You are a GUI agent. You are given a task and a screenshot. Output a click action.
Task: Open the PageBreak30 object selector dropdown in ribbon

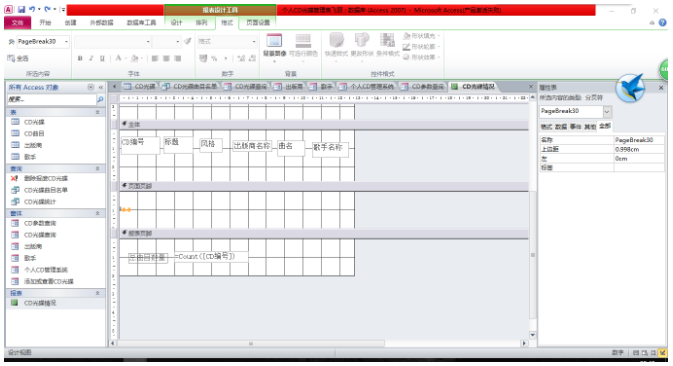[66, 42]
